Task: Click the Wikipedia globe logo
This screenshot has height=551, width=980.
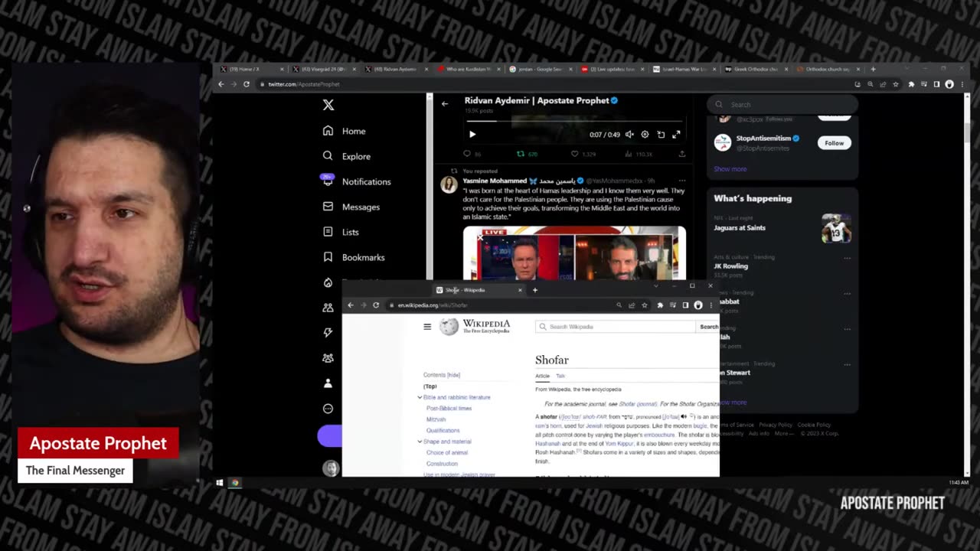Action: click(x=449, y=327)
